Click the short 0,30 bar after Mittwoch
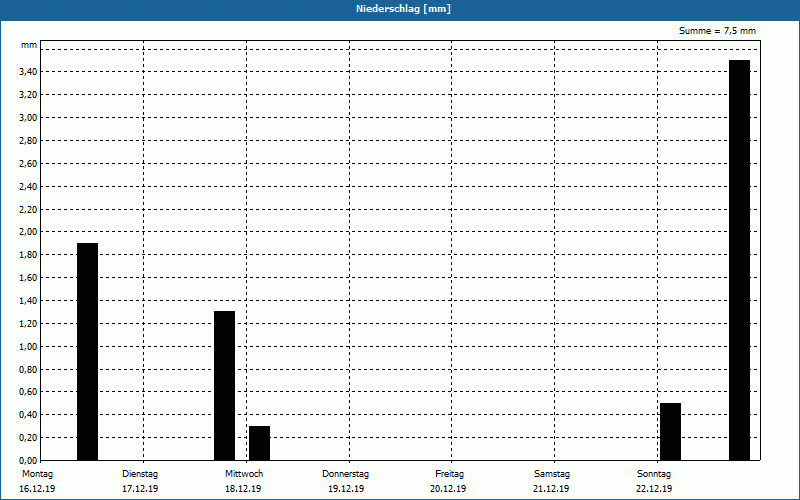This screenshot has width=800, height=500. (x=259, y=443)
